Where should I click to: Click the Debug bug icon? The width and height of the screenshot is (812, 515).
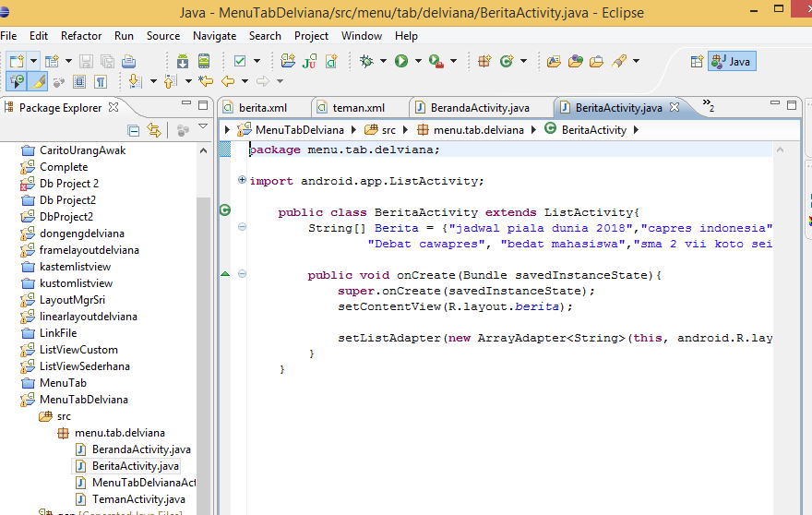(366, 61)
